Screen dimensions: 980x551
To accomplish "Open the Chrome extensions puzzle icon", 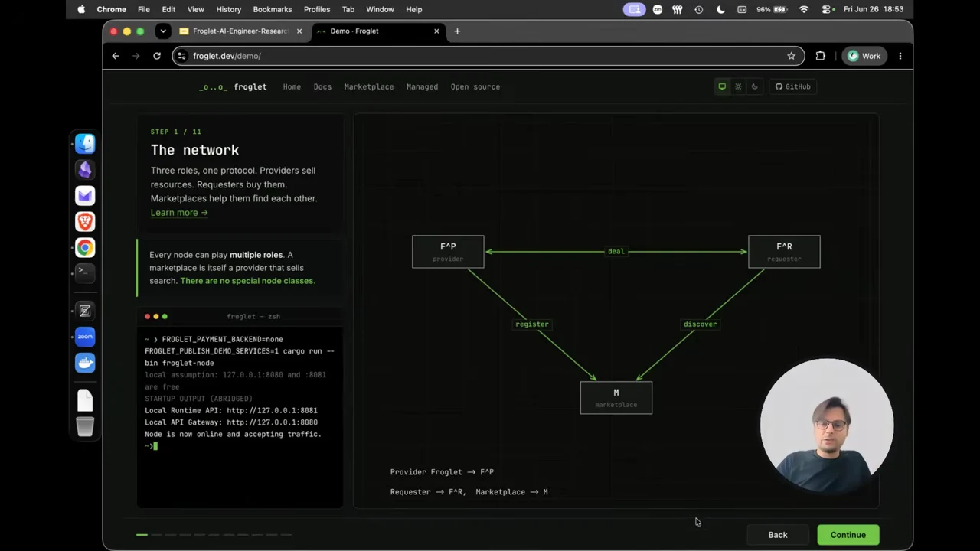I will tap(821, 56).
